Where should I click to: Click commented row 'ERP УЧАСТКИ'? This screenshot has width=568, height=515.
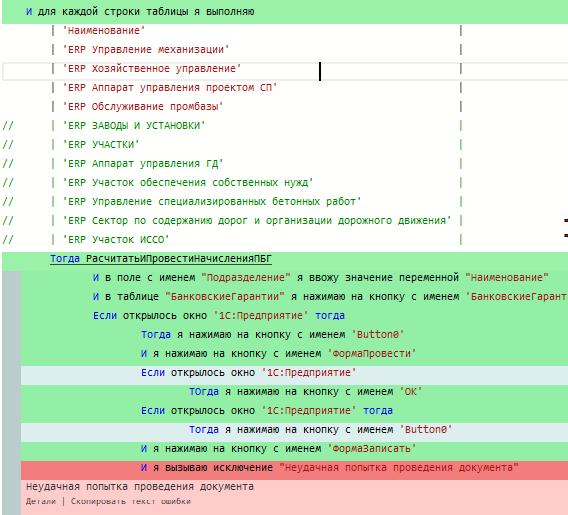pos(101,145)
